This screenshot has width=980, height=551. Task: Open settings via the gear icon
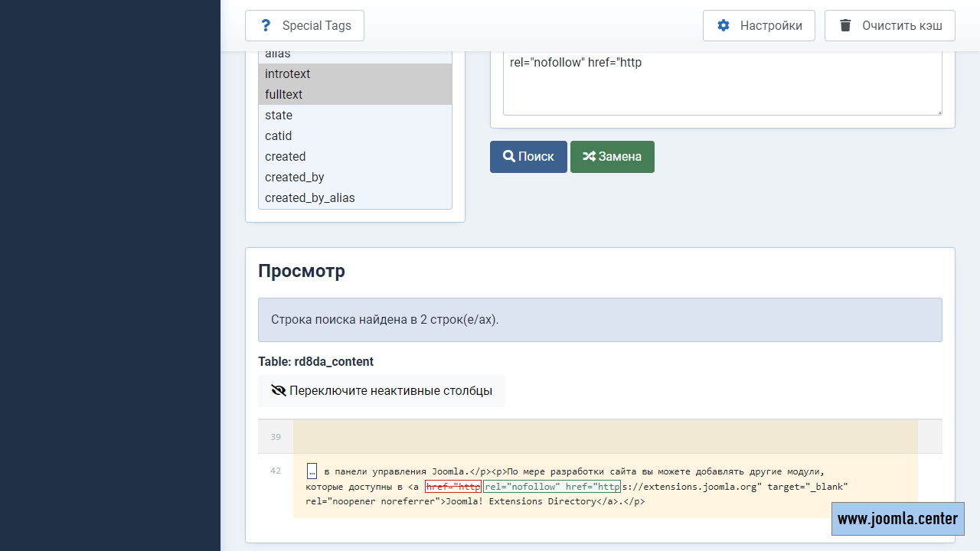tap(724, 25)
